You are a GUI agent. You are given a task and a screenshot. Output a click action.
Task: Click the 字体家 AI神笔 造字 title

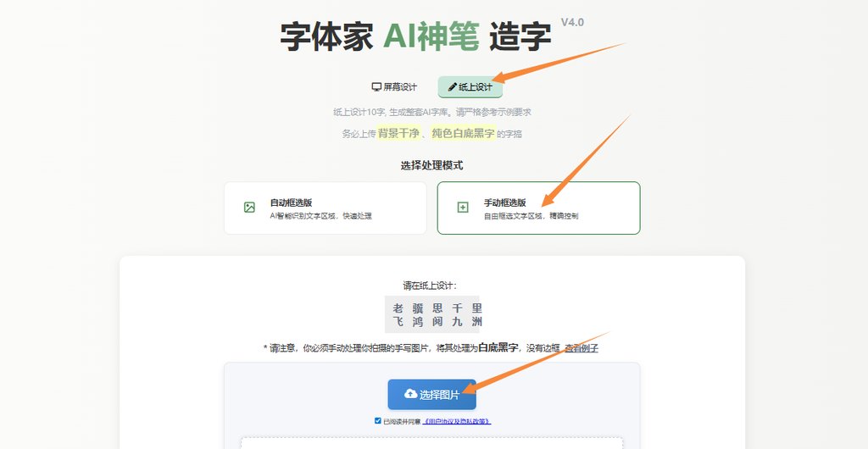[415, 37]
